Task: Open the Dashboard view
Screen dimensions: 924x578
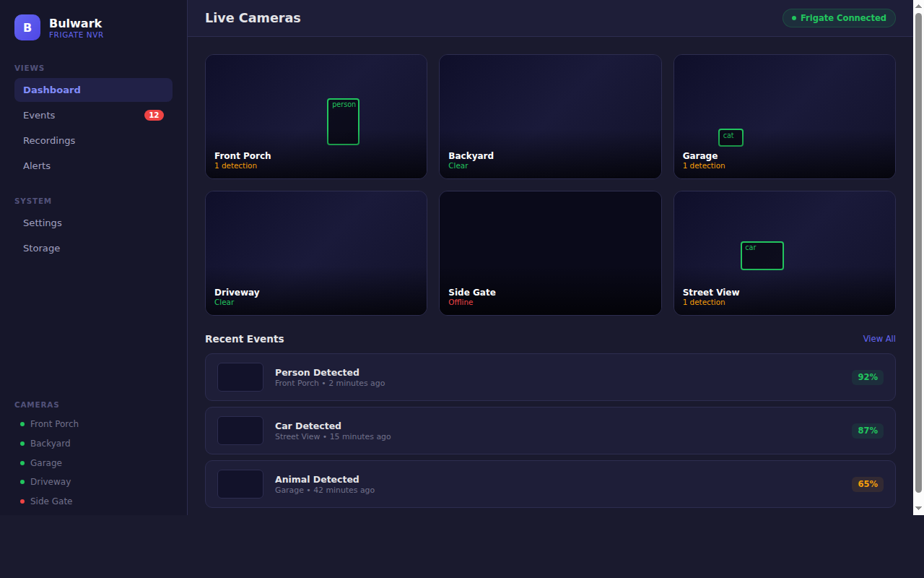Action: click(x=93, y=90)
